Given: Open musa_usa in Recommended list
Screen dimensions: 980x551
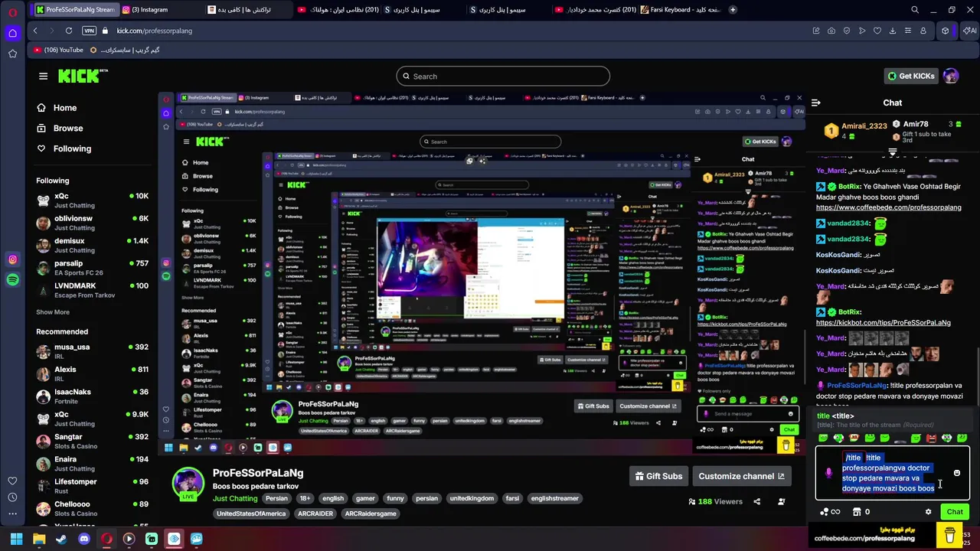Looking at the screenshot, I should point(92,351).
